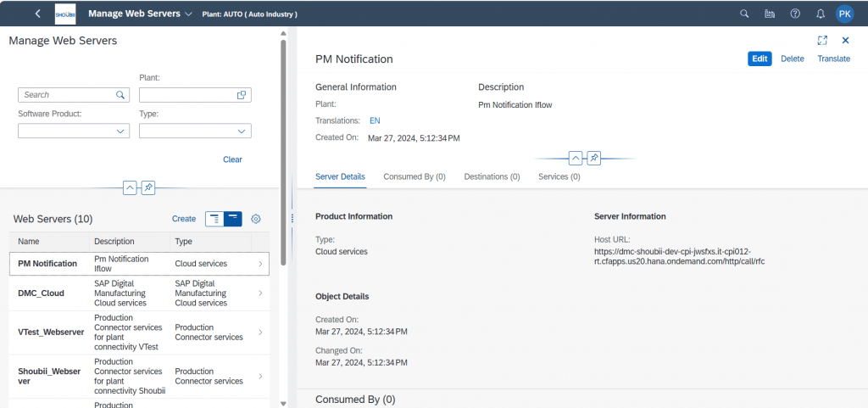Open the notifications bell

point(821,14)
